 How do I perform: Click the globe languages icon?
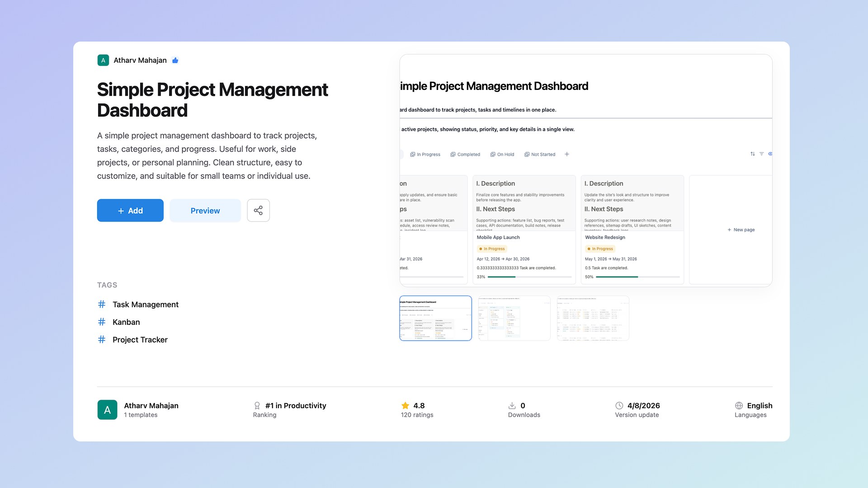[739, 406]
